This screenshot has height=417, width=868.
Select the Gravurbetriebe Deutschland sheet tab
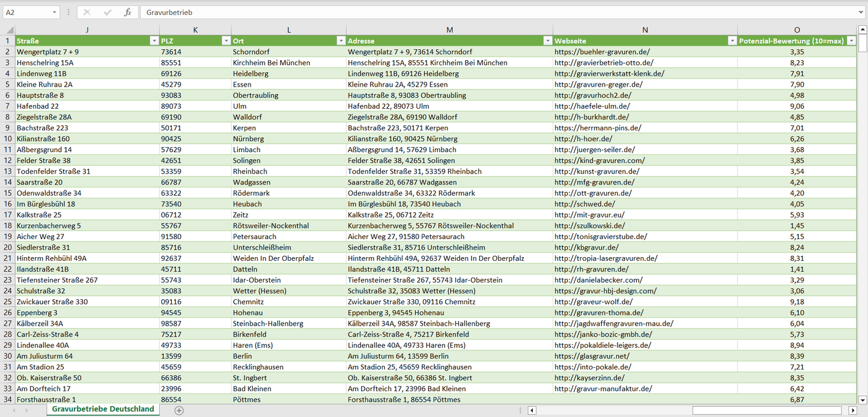(x=103, y=409)
